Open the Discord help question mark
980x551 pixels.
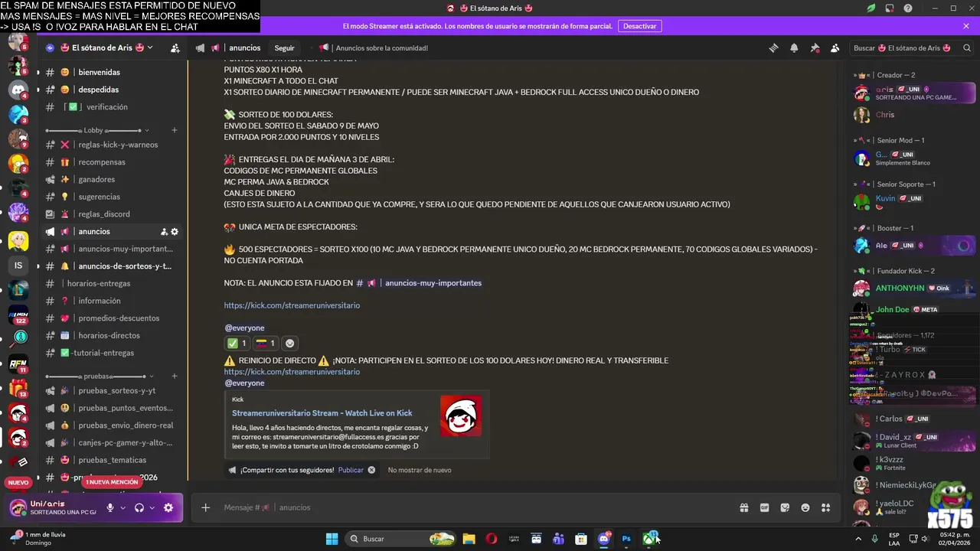(x=908, y=8)
